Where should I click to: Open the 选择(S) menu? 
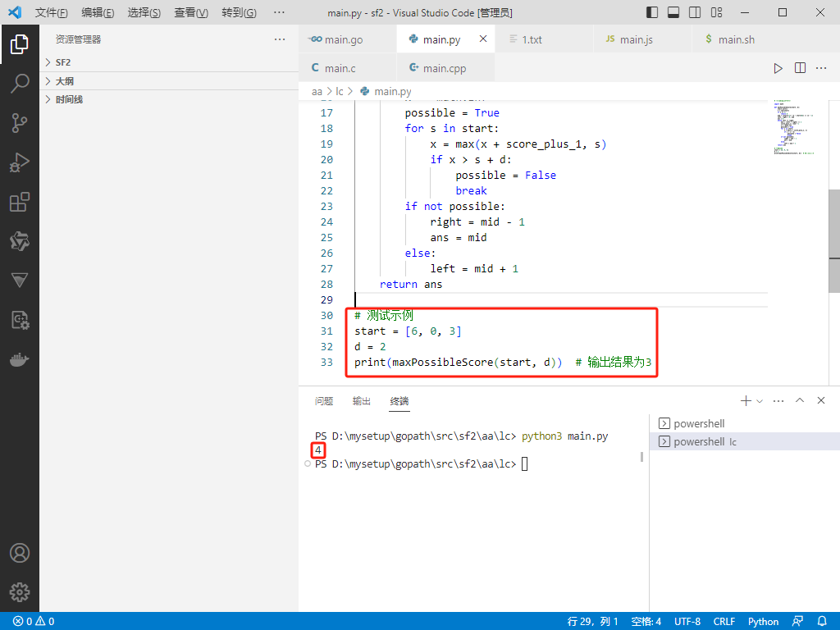click(x=144, y=12)
